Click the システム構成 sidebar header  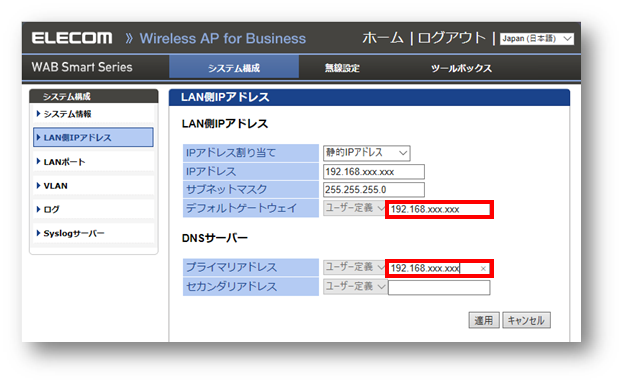(94, 96)
